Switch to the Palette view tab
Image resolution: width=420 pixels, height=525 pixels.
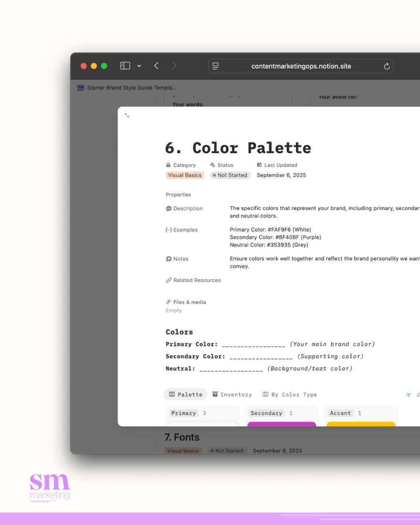(x=186, y=394)
